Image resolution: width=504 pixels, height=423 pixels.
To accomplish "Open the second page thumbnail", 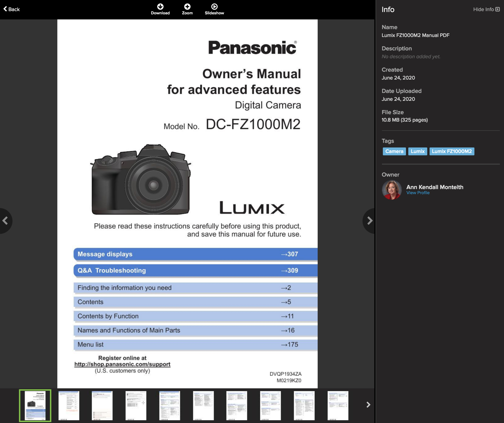I will (69, 405).
